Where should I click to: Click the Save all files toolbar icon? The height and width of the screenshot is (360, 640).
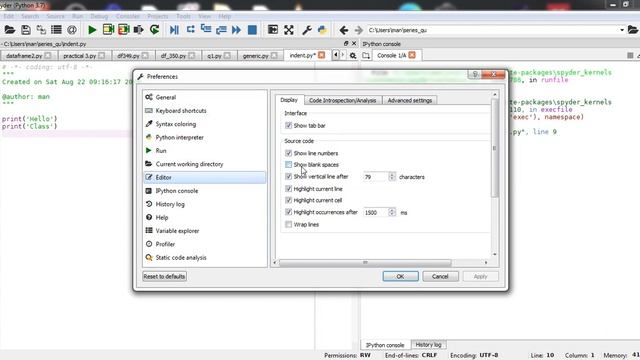pyautogui.click(x=41, y=30)
